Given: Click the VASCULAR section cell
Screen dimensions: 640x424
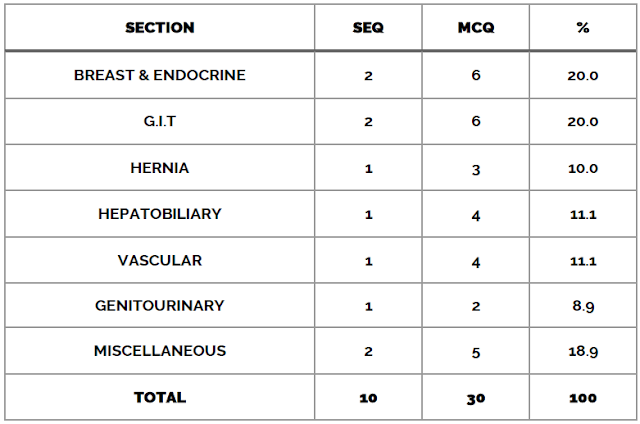Looking at the screenshot, I should point(160,260).
